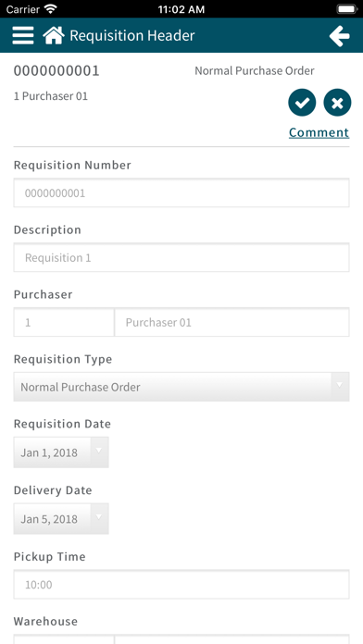
Task: Reject requisition with X icon
Action: click(337, 103)
